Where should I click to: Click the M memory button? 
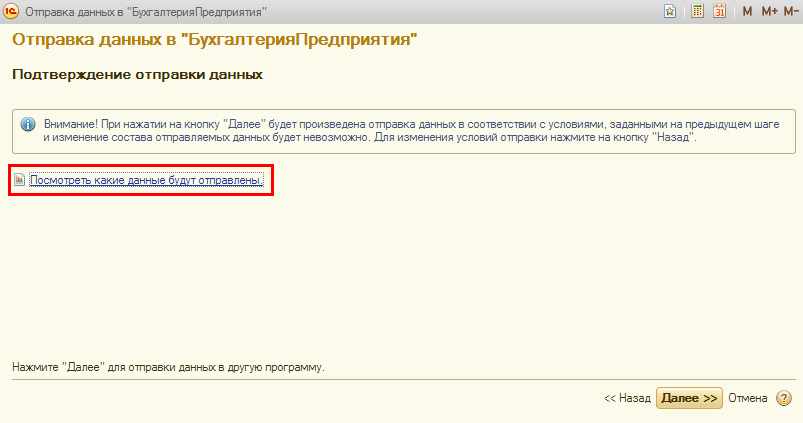tap(747, 11)
